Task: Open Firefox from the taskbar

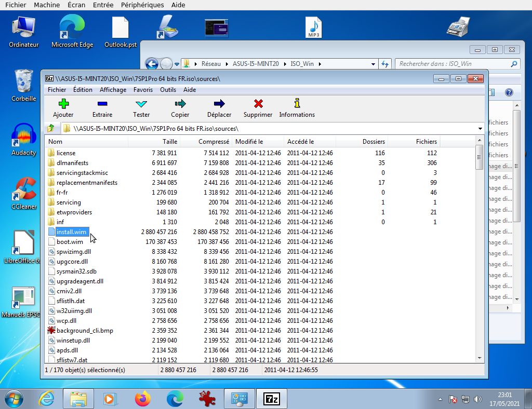Action: (x=142, y=399)
